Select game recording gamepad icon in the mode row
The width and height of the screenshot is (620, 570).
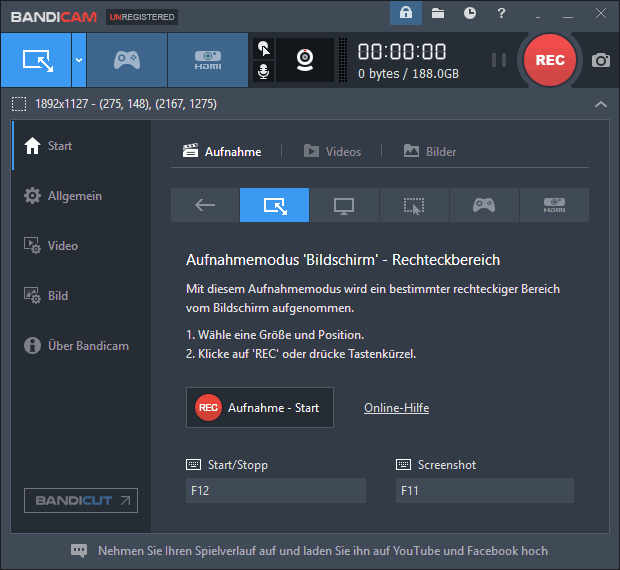pos(484,205)
